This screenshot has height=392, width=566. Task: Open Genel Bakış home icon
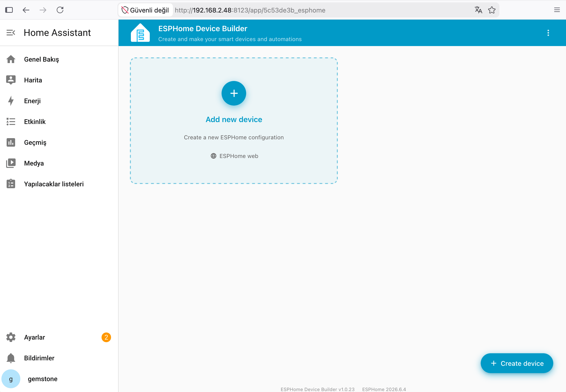click(11, 60)
